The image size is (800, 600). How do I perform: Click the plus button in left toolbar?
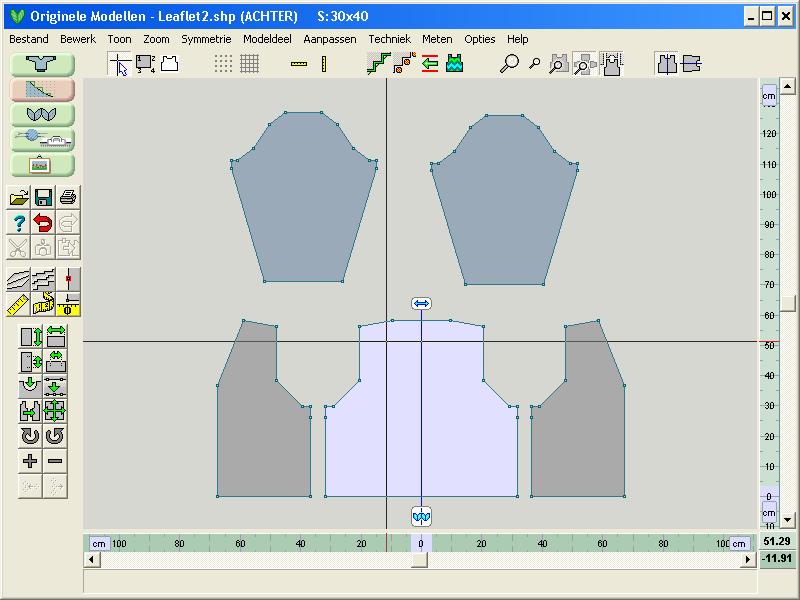(30, 461)
